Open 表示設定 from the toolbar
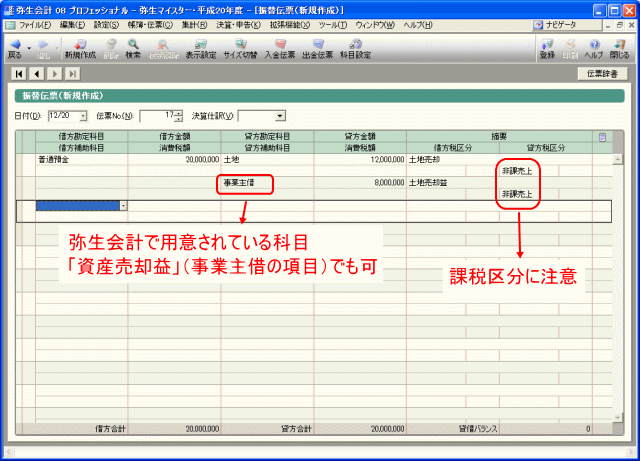 click(200, 48)
